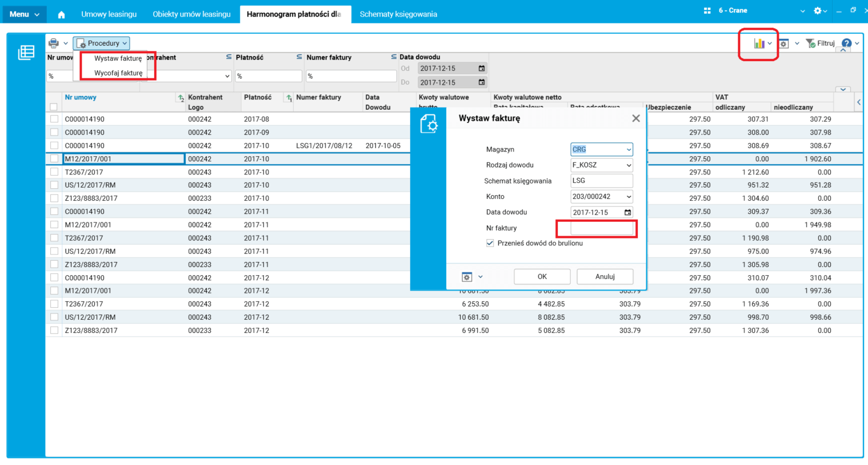Click the home icon in the top bar
The image size is (868, 465).
(61, 14)
